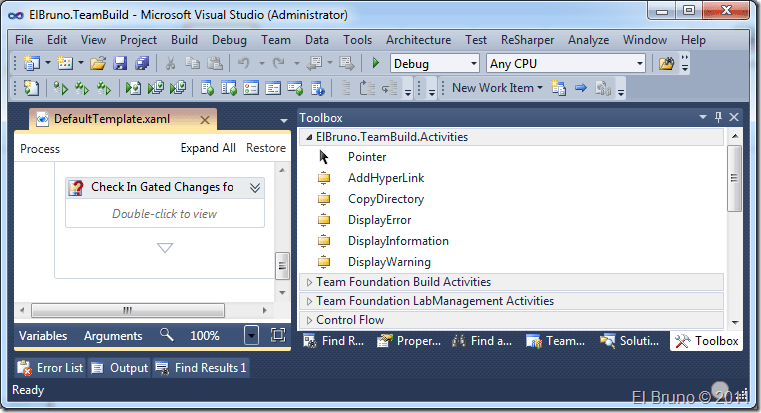Collapse the ElBruno.TeamBuild.Activities group

pyautogui.click(x=308, y=137)
